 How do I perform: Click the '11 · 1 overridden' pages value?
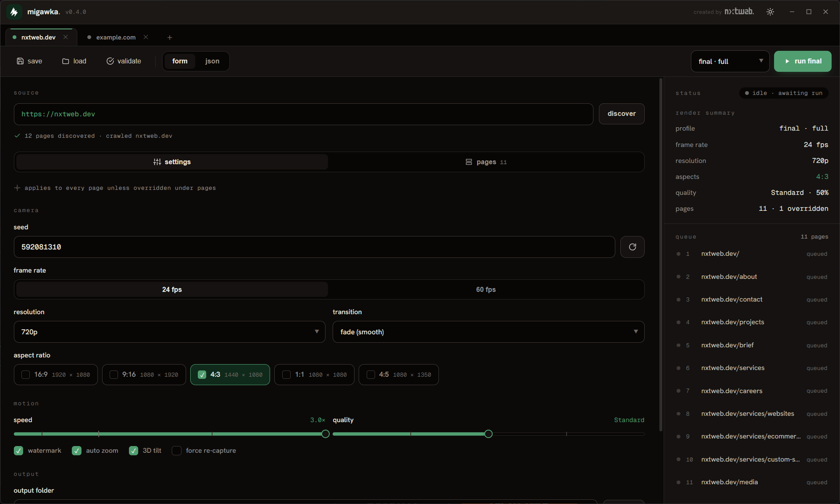pos(793,209)
